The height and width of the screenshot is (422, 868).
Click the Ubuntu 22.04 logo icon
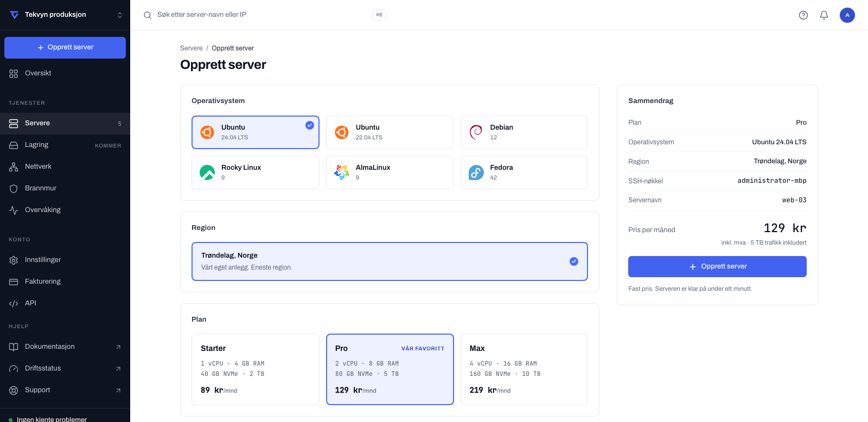click(x=342, y=132)
